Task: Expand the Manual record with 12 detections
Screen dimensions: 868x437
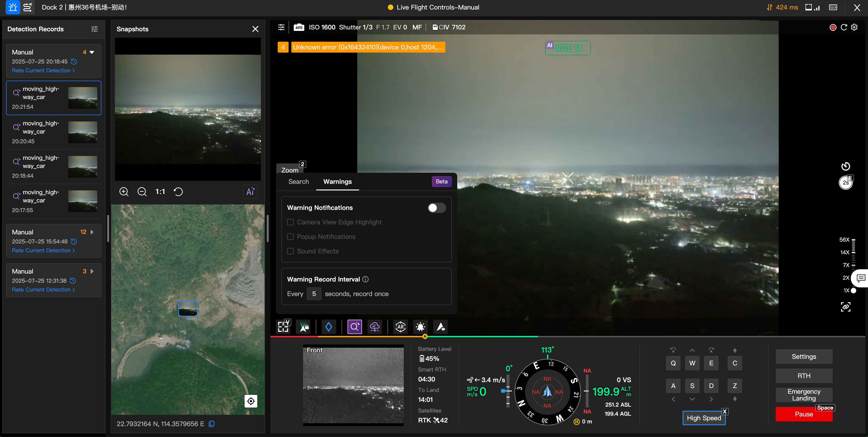Action: coord(92,232)
